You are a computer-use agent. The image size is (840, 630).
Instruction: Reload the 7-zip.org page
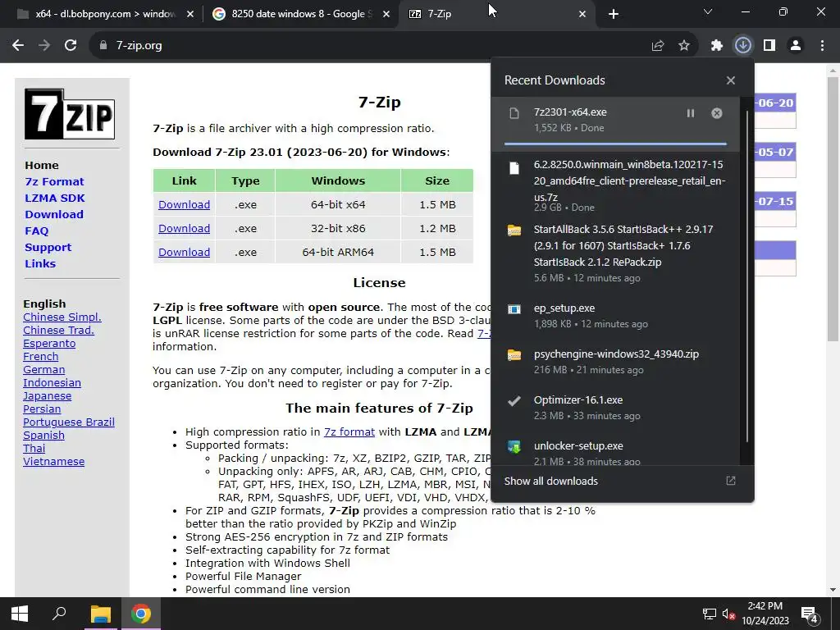71,46
